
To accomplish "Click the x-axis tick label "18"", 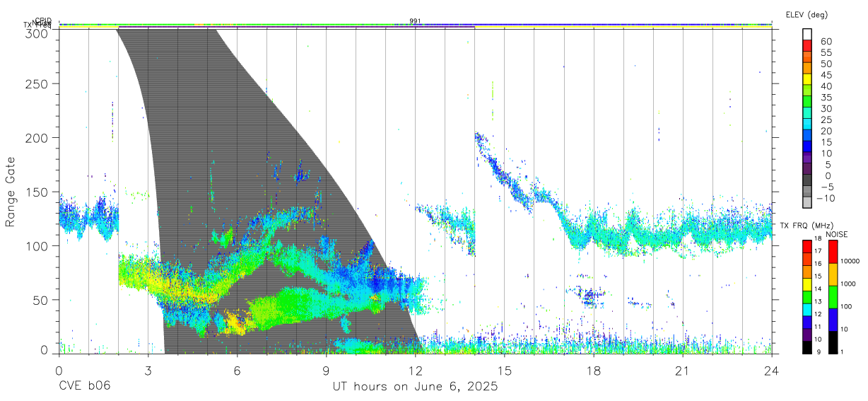I will click(594, 371).
